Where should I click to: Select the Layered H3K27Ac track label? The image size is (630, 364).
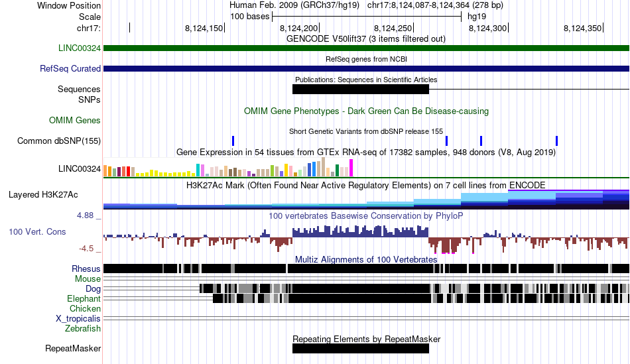43,195
